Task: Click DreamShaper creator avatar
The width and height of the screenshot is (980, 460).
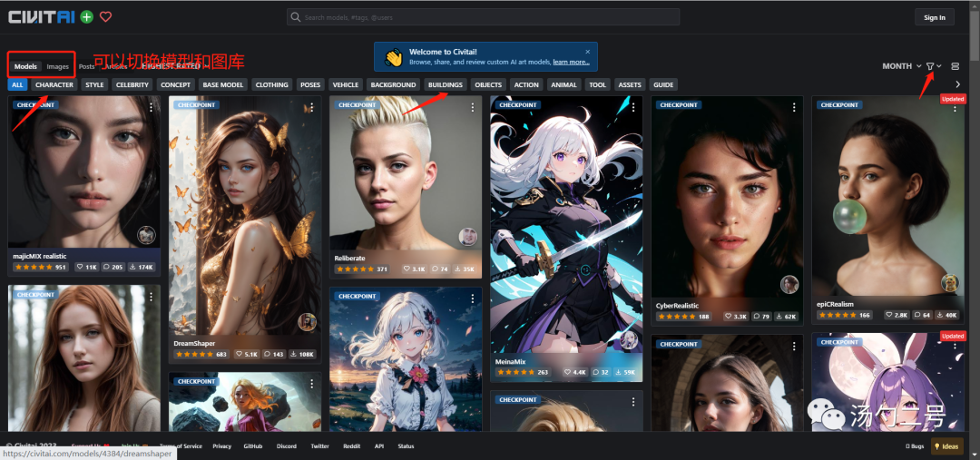Action: tap(307, 322)
